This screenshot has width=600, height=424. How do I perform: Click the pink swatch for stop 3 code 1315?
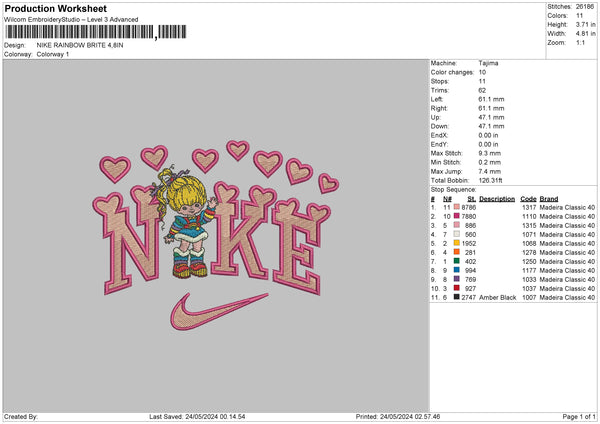457,225
